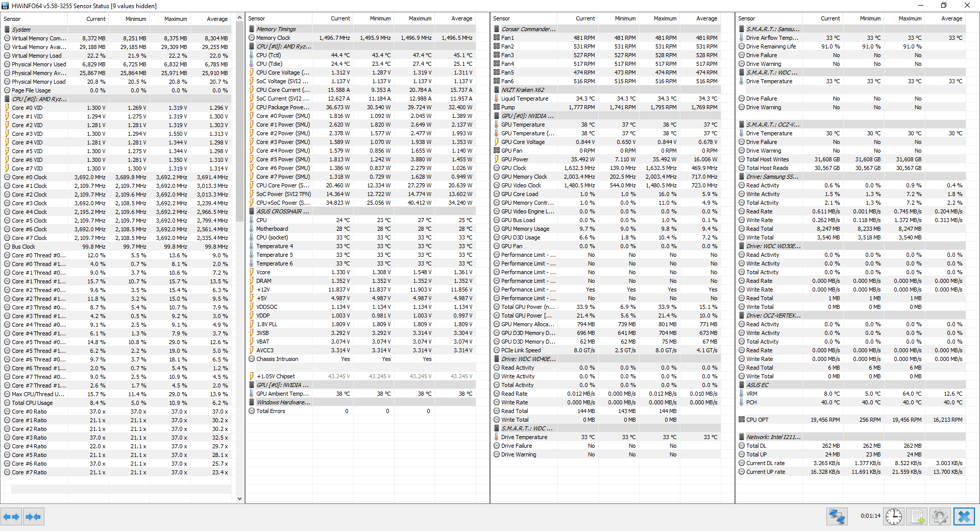Select the Drive: OCZ-VERTEX... section header

pos(851,316)
